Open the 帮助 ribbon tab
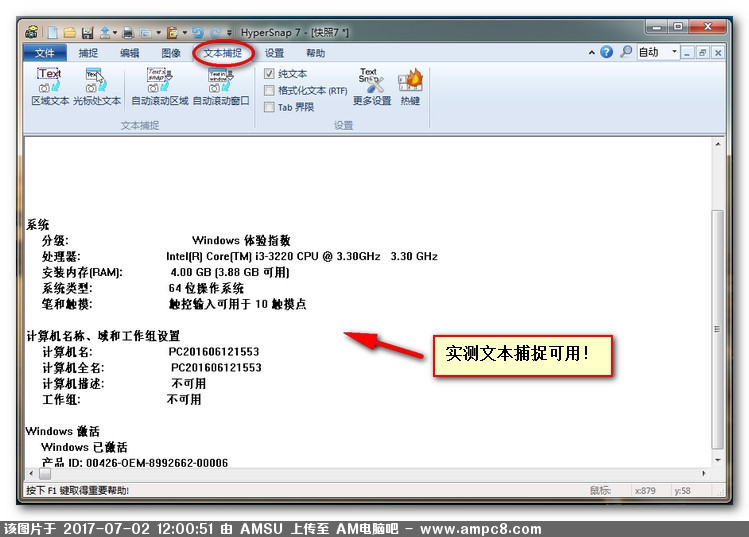The height and width of the screenshot is (537, 749). 315,53
